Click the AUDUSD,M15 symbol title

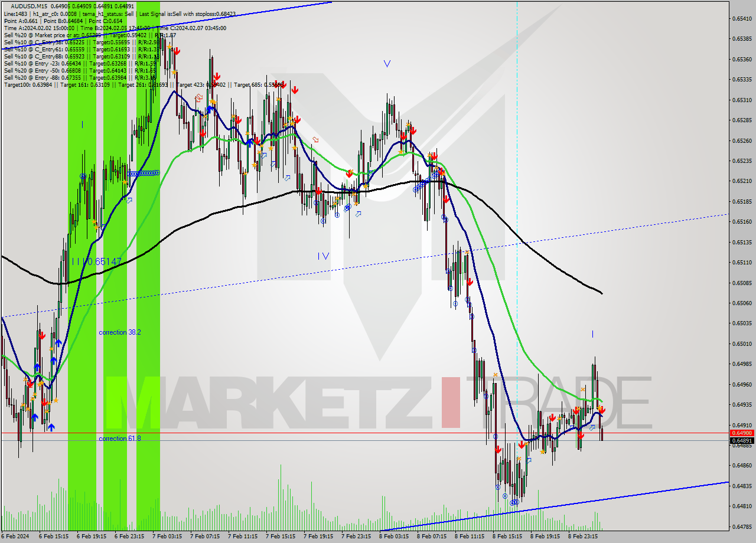(30, 6)
